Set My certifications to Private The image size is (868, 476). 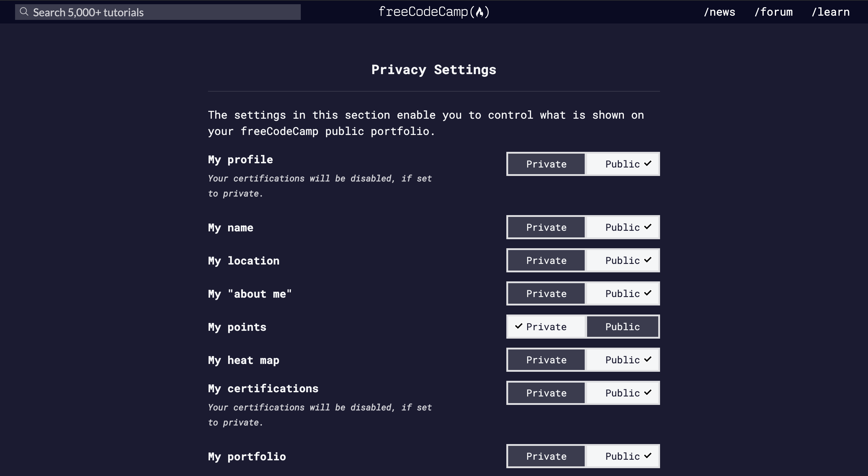pos(546,393)
